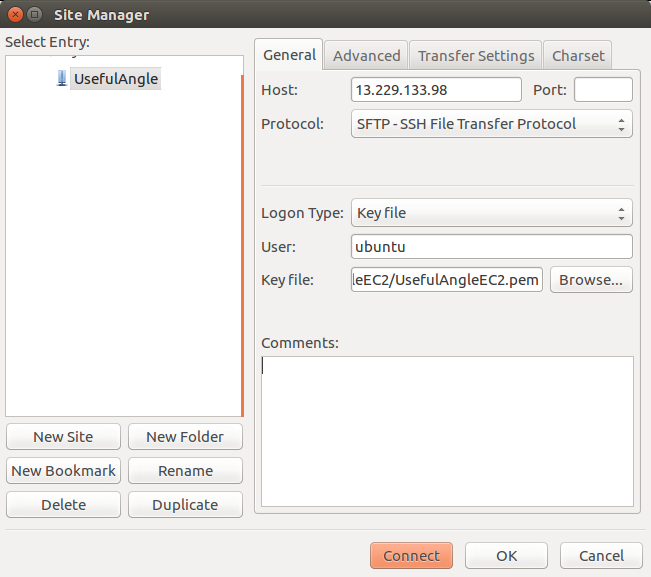Viewport: 651px width, 577px height.
Task: Click the Key file path field
Action: click(x=446, y=280)
